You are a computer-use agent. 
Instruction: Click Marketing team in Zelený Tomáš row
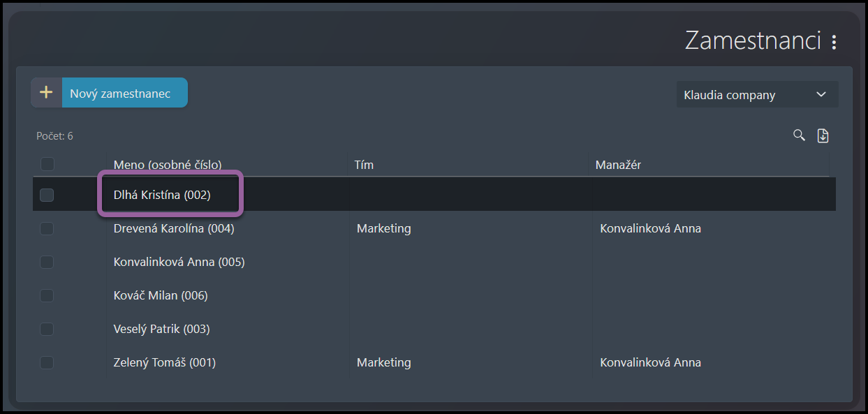383,362
